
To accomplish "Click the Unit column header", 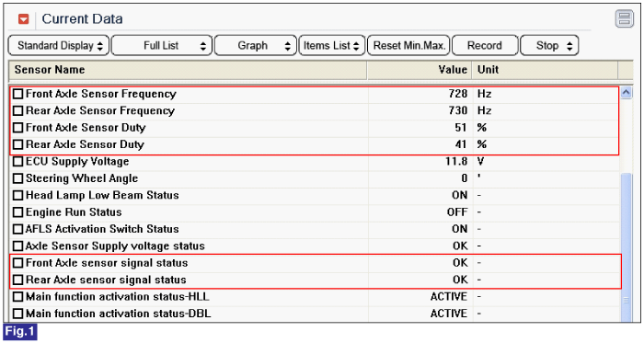I will [545, 70].
